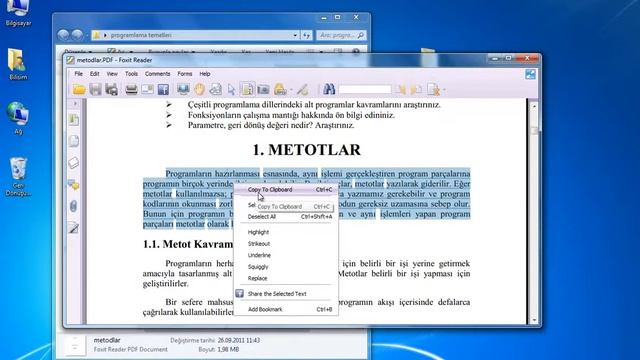This screenshot has height=360, width=640.
Task: Choose Replace in the context menu
Action: [286, 278]
